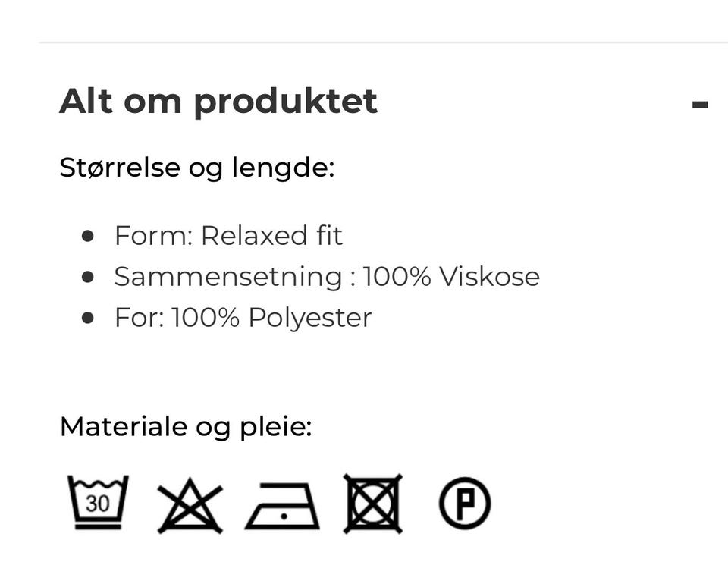Click the word Viskose

(489, 277)
